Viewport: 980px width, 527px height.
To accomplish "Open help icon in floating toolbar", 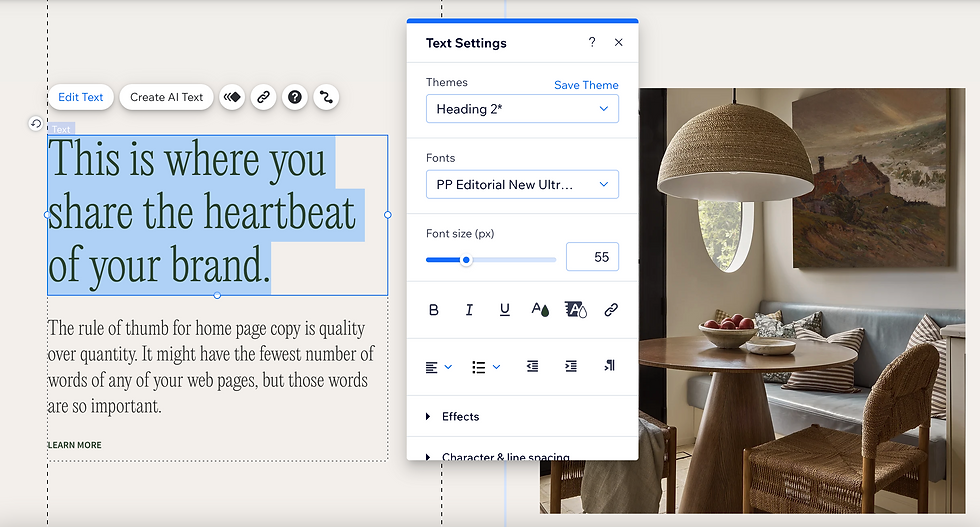I will 295,97.
